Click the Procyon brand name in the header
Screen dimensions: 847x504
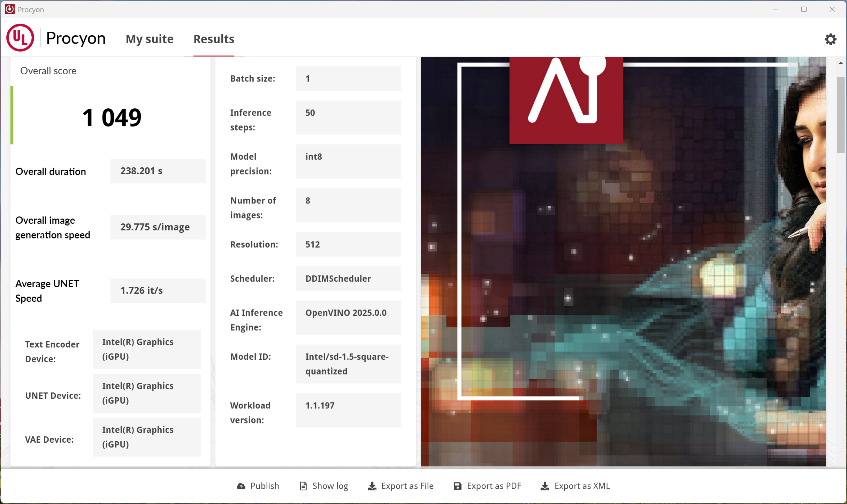(x=76, y=38)
